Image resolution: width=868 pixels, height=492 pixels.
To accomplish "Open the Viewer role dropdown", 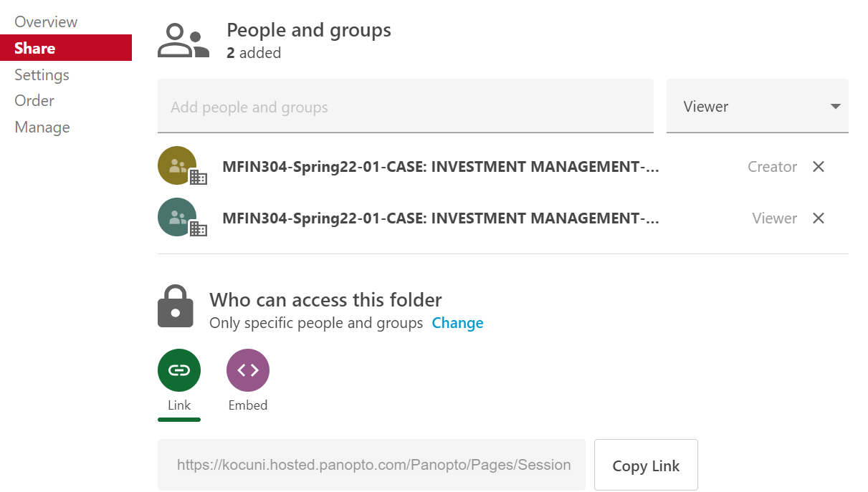I will coord(757,107).
